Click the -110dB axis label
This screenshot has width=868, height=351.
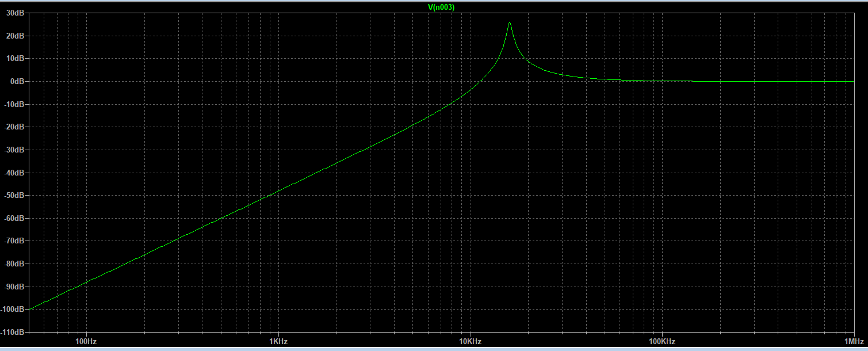coord(13,333)
